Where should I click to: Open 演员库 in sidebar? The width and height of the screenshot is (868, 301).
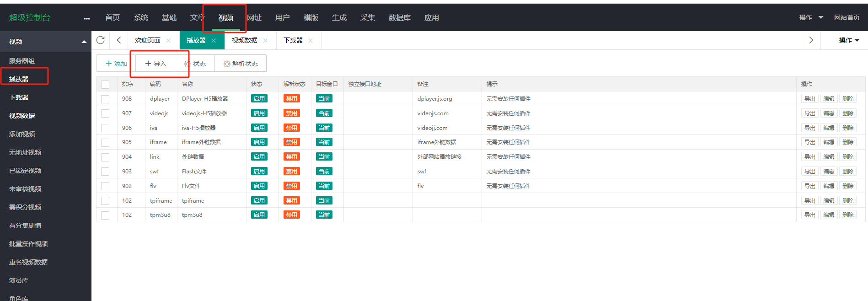click(x=19, y=280)
